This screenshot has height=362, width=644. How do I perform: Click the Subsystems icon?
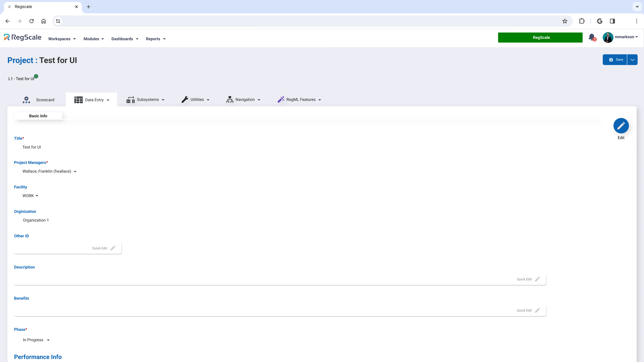[130, 100]
